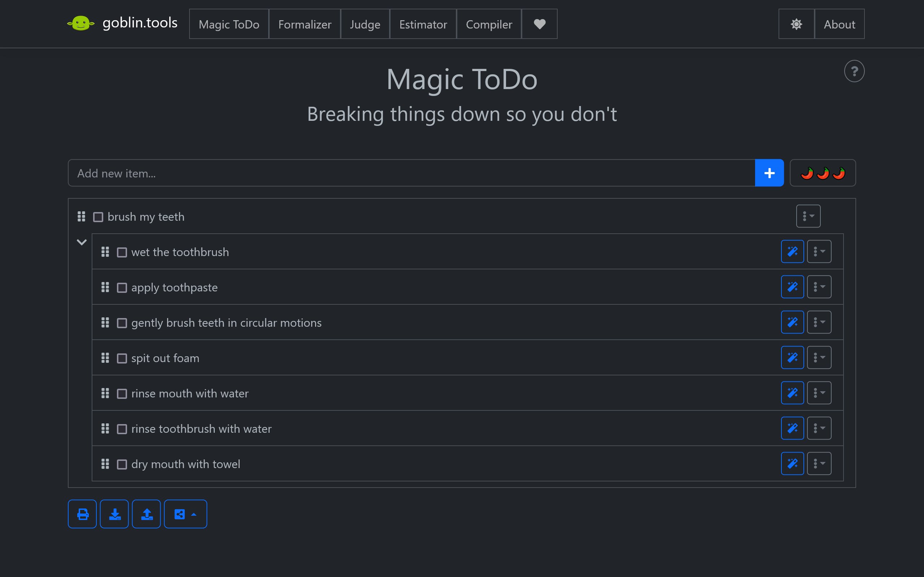924x577 pixels.
Task: Click the magic wand to break down 'wet the toothbrush'
Action: pyautogui.click(x=792, y=251)
